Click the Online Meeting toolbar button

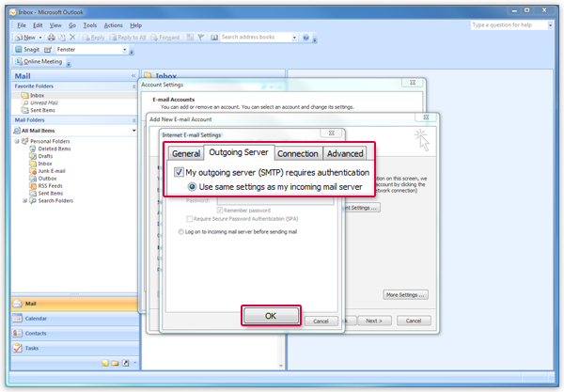click(x=39, y=61)
